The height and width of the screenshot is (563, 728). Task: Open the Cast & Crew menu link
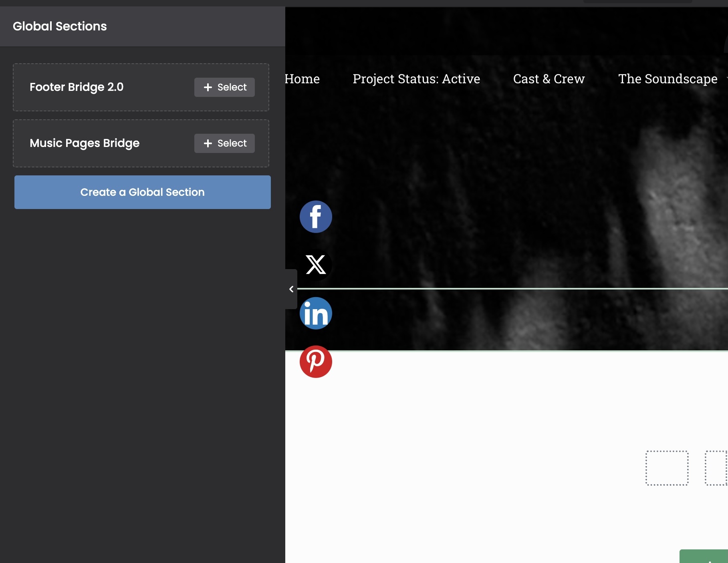click(x=549, y=79)
